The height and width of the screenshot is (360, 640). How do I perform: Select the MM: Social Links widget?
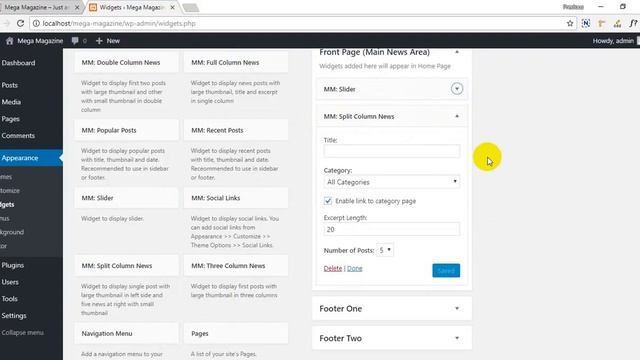(x=236, y=198)
